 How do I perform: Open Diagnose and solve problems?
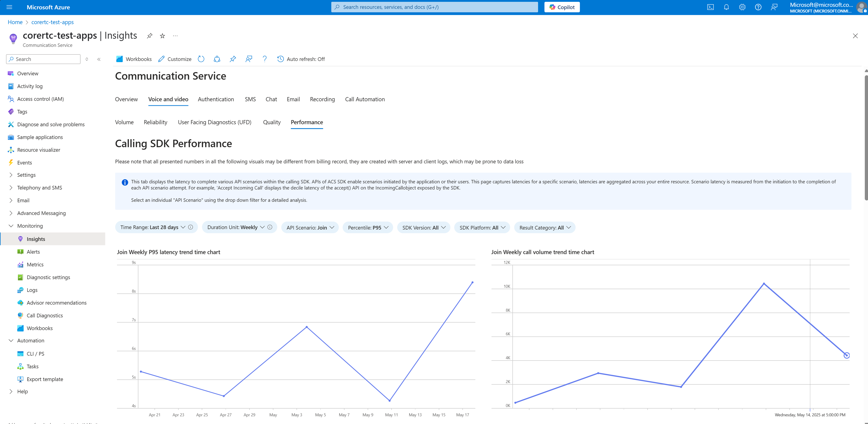[x=51, y=124]
